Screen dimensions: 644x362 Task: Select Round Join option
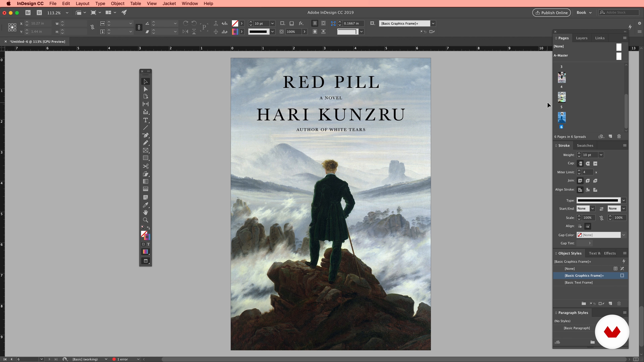point(588,181)
